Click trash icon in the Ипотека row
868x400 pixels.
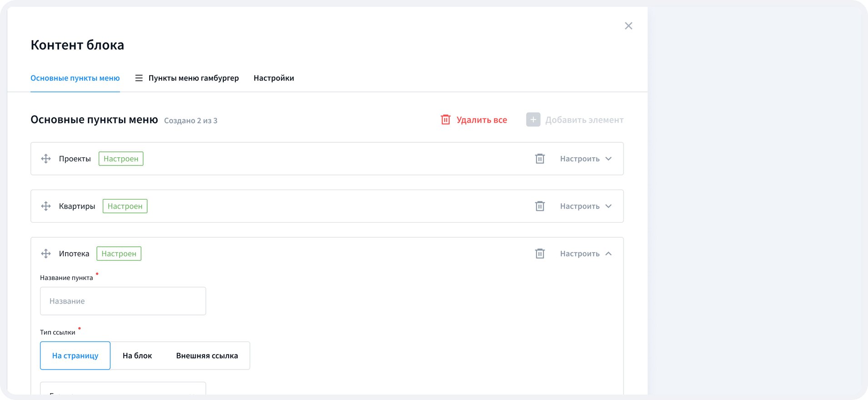(x=540, y=254)
